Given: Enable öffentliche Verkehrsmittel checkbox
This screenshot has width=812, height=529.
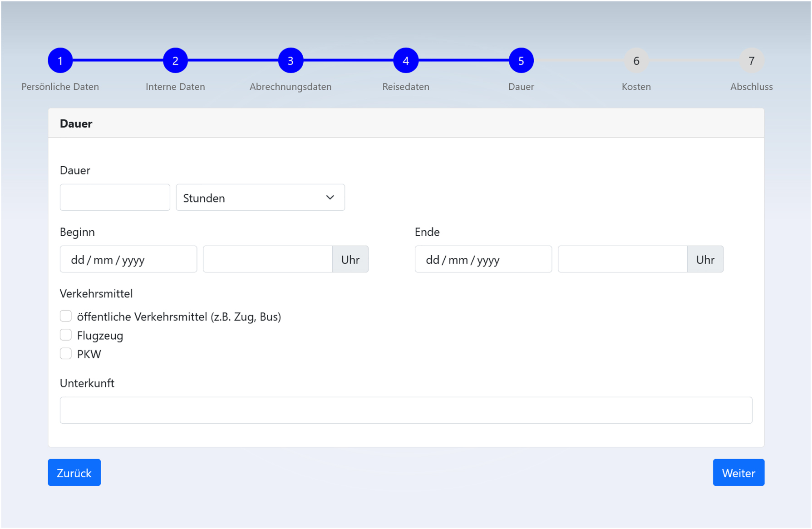Looking at the screenshot, I should pos(65,316).
